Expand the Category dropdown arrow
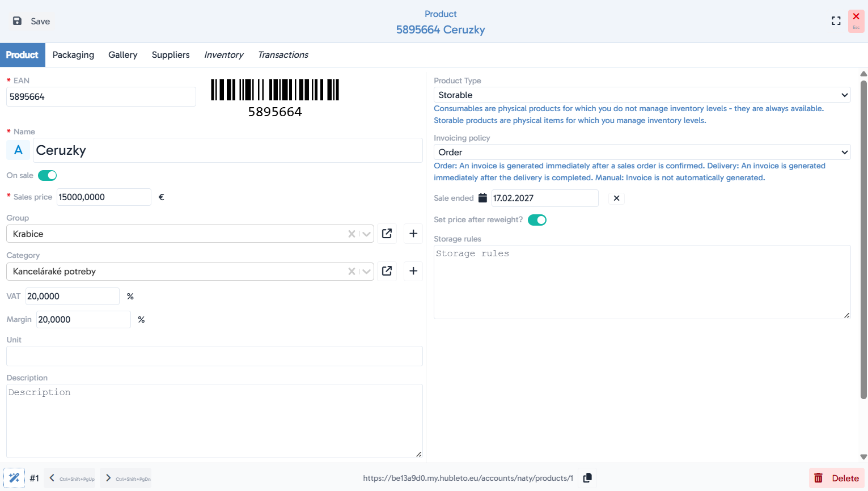868x491 pixels. [x=367, y=271]
